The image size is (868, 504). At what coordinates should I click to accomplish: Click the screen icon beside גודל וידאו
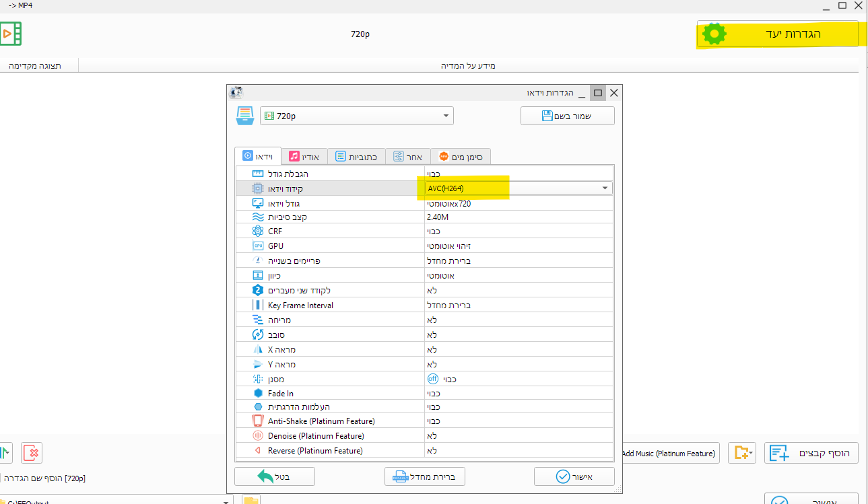[x=259, y=203]
